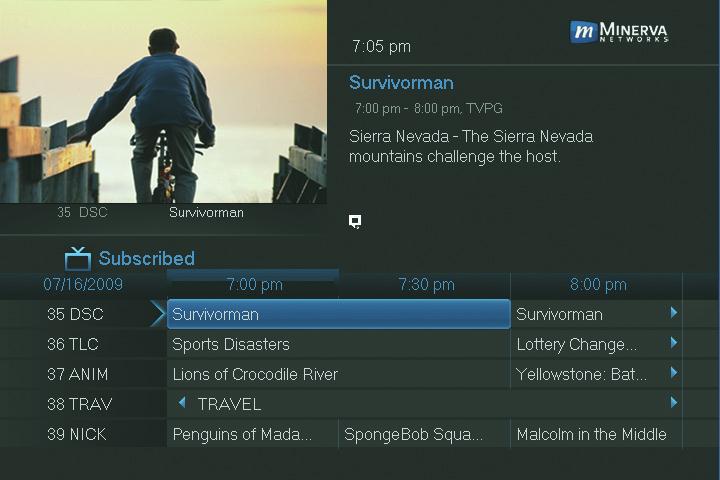Select the 8:00 pm time column header

tap(598, 285)
